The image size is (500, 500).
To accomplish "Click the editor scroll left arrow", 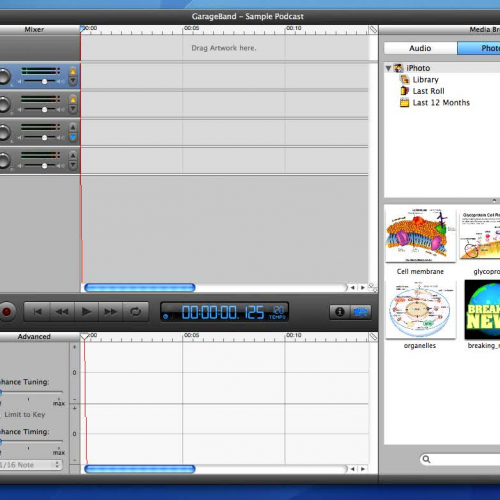I will [353, 469].
